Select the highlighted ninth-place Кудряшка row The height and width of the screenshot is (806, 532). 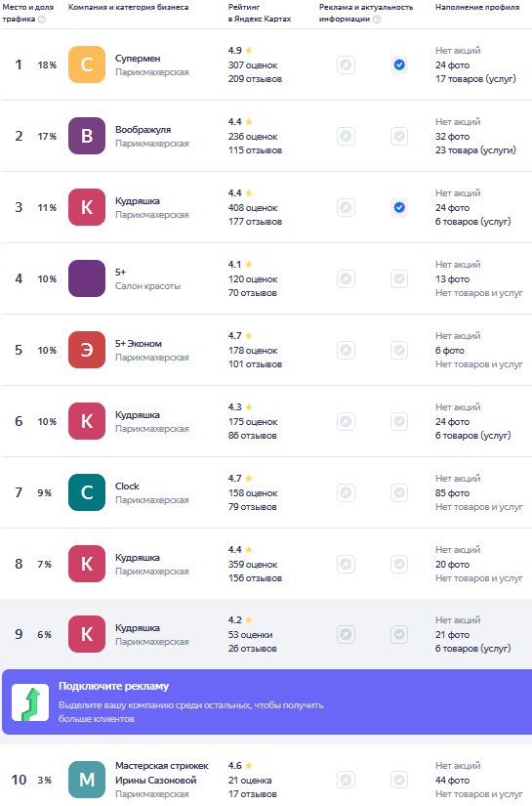coord(267,634)
